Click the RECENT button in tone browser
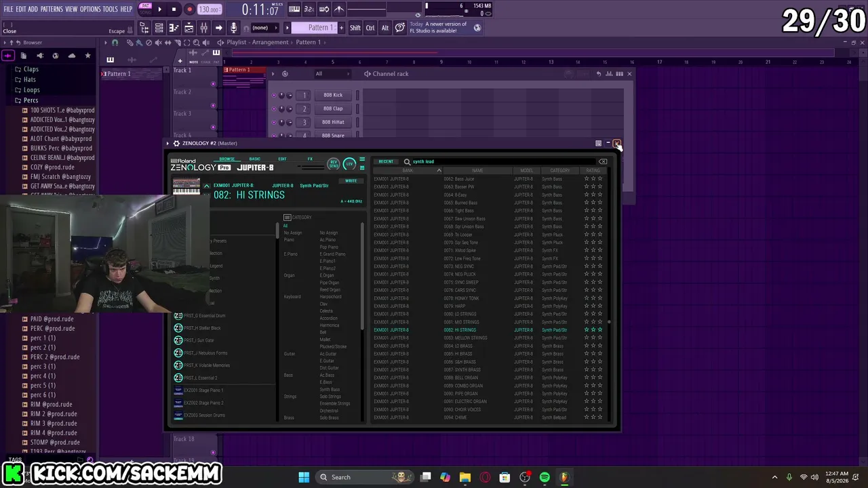 [386, 162]
